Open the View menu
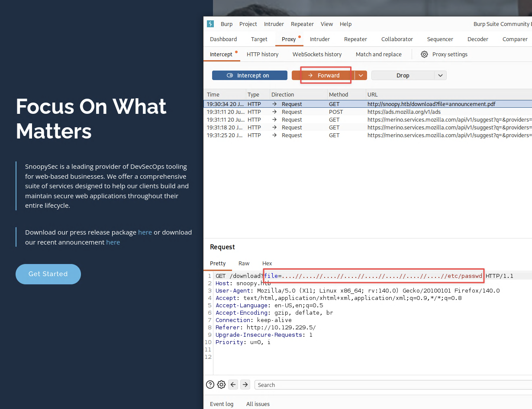Viewport: 532px width, 409px height. click(327, 24)
